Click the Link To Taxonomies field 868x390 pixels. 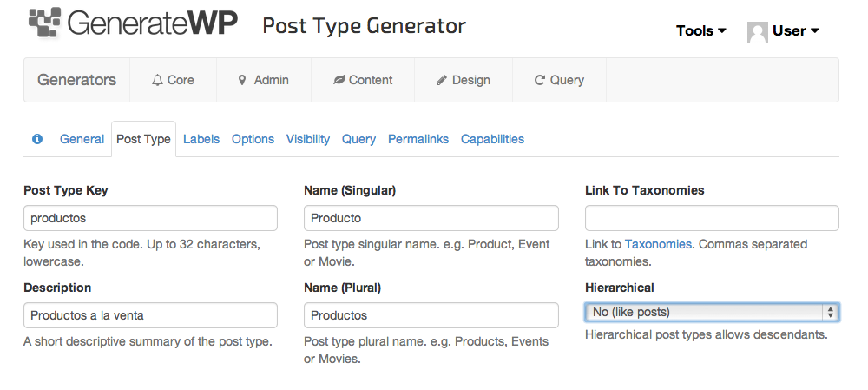point(712,218)
